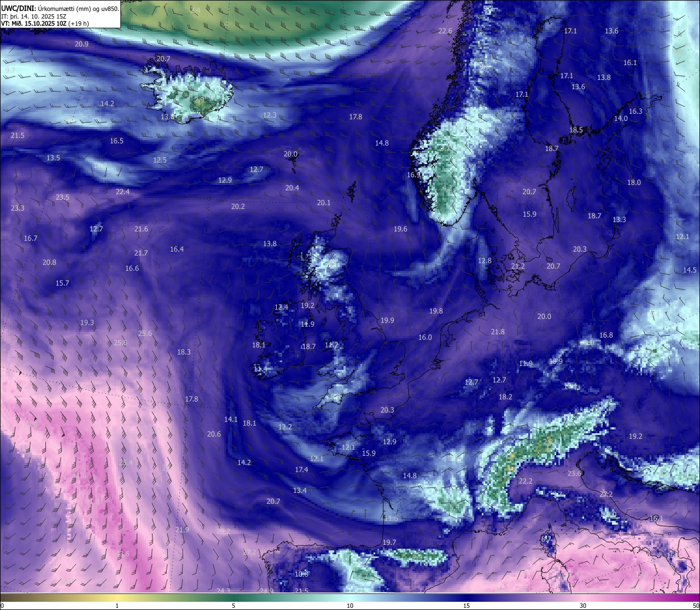700x610 pixels.
Task: Click the 19.9 value on the map
Action: 388,321
